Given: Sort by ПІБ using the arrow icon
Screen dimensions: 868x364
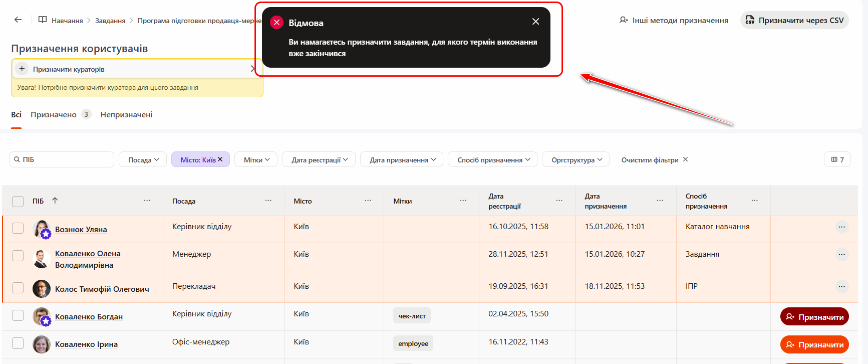Looking at the screenshot, I should click(55, 201).
